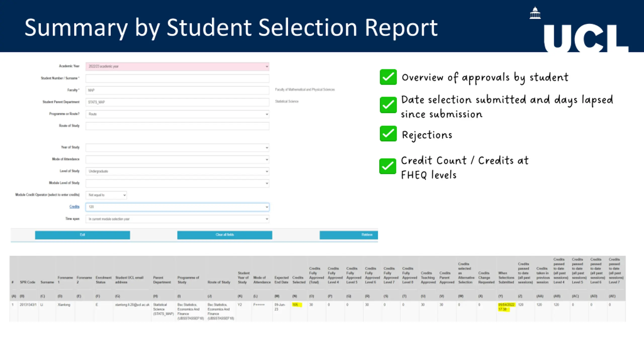Image resolution: width=644 pixels, height=362 pixels.
Task: Click the 'Surname' column header
Action: point(47,282)
